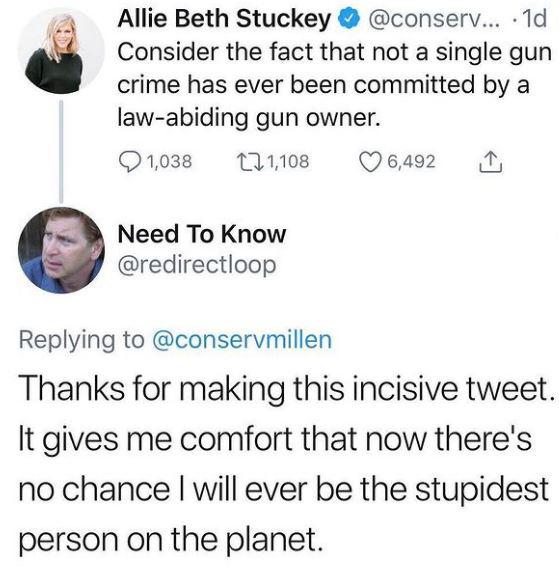Retweet Allie Beth Stuckey's tweet

pyautogui.click(x=250, y=161)
